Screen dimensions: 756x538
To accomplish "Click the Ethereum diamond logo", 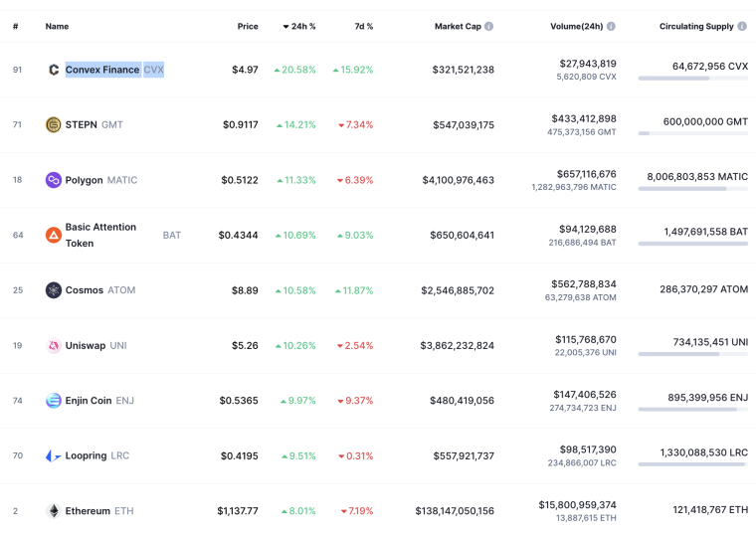I will [x=54, y=511].
